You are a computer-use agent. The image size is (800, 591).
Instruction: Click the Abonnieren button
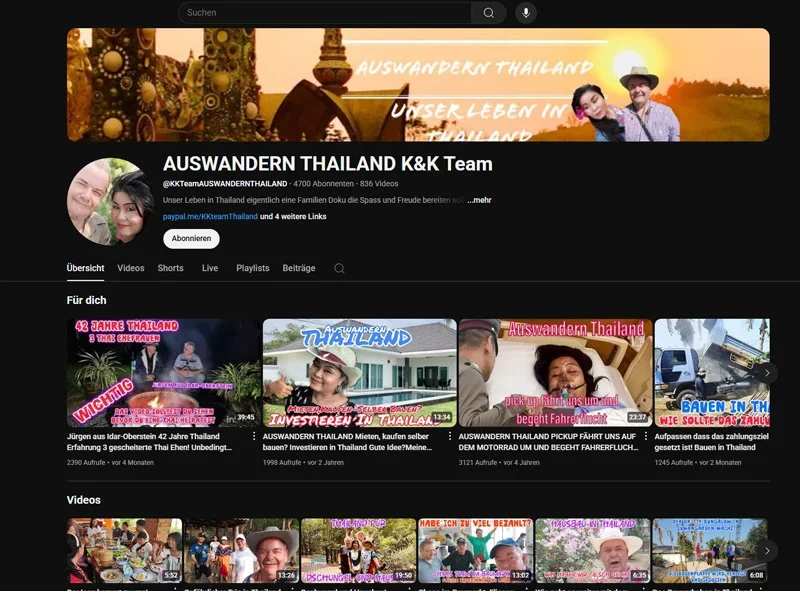tap(191, 239)
